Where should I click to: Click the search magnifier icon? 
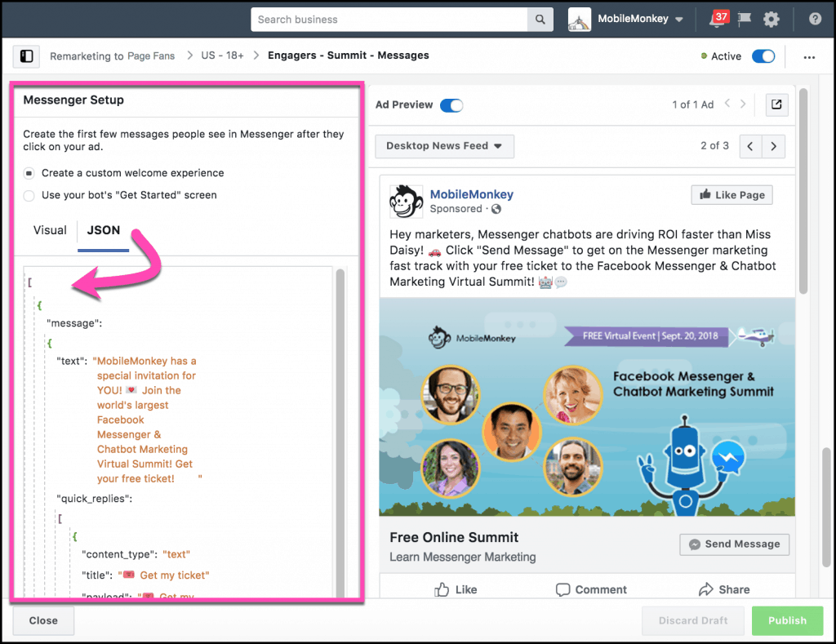pos(540,19)
